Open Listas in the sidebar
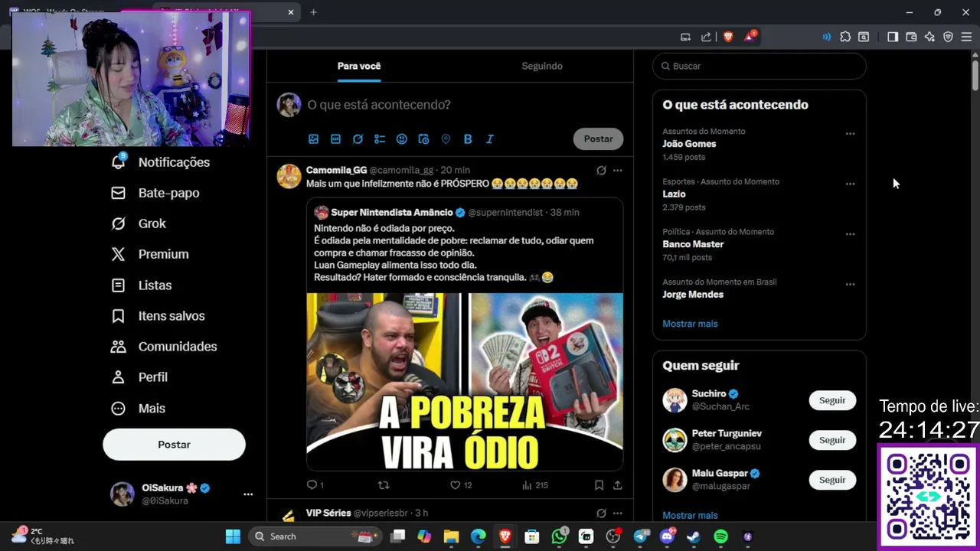This screenshot has height=551, width=980. 142,285
